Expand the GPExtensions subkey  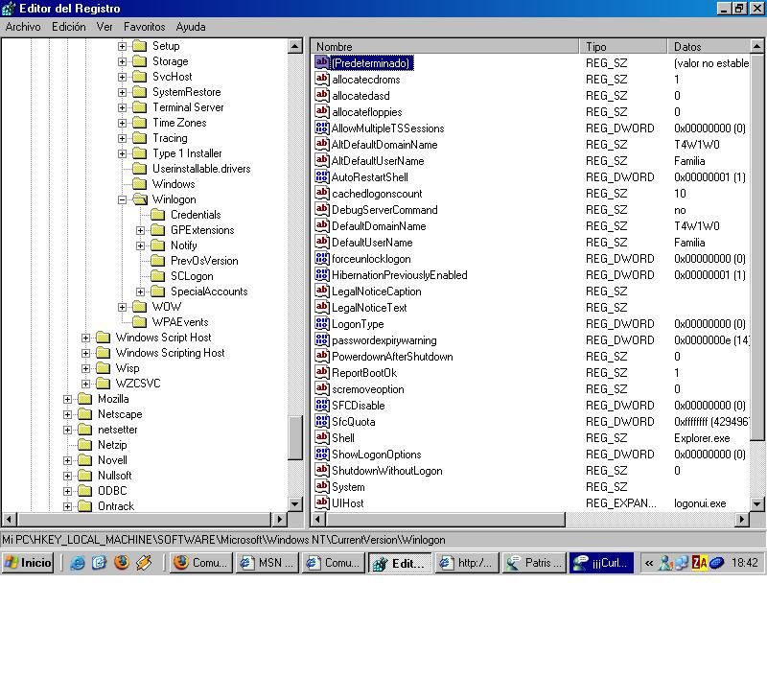click(x=140, y=230)
